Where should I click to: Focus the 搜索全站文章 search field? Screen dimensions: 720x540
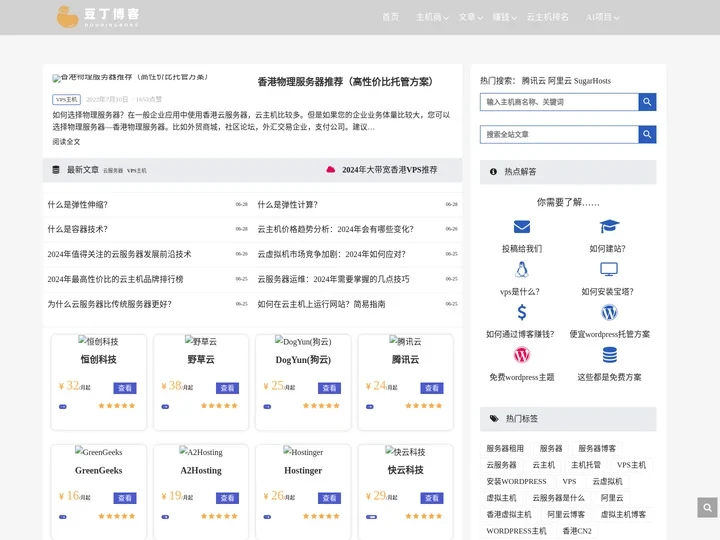click(x=559, y=135)
